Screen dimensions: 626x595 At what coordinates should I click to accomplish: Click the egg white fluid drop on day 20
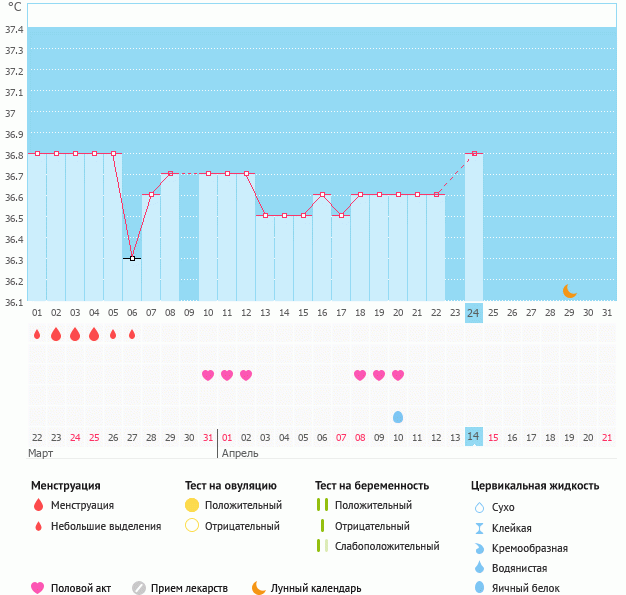[398, 416]
